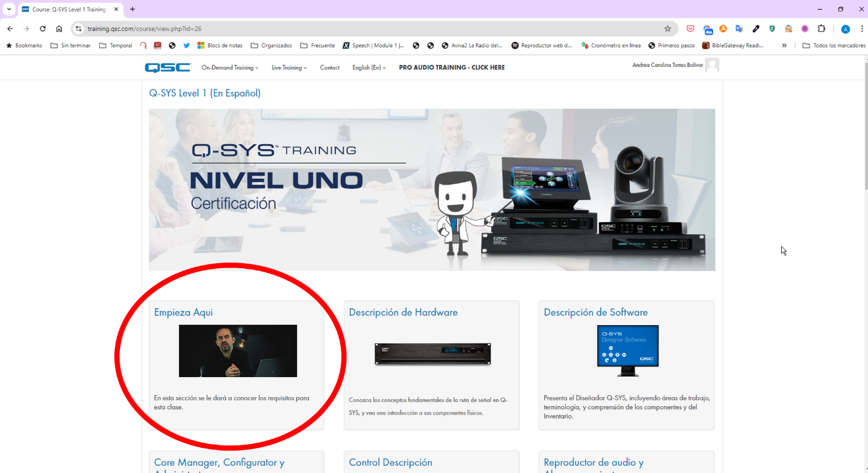Screen dimensions: 868x473
Task: Open the Extensions puzzle menu
Action: (821, 28)
